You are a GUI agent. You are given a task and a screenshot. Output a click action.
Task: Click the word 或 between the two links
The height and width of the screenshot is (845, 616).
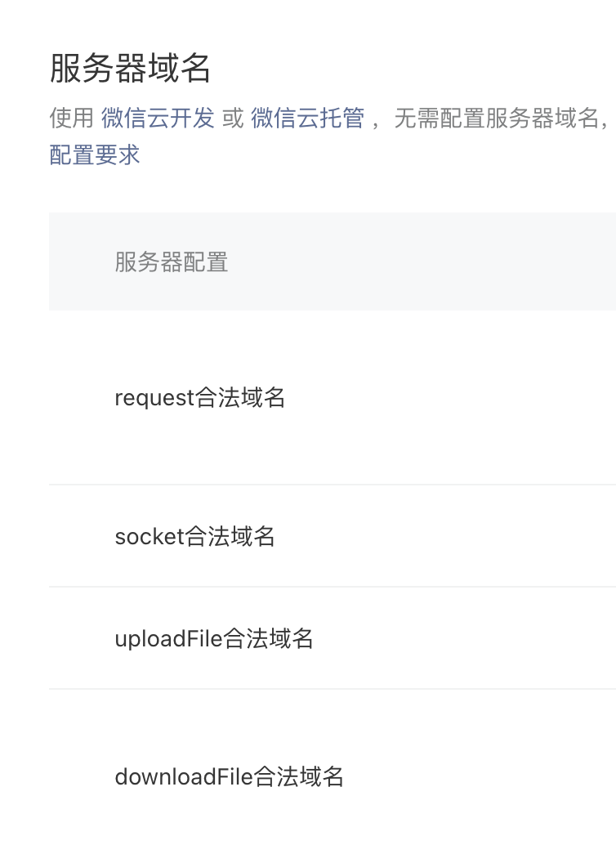(x=233, y=118)
